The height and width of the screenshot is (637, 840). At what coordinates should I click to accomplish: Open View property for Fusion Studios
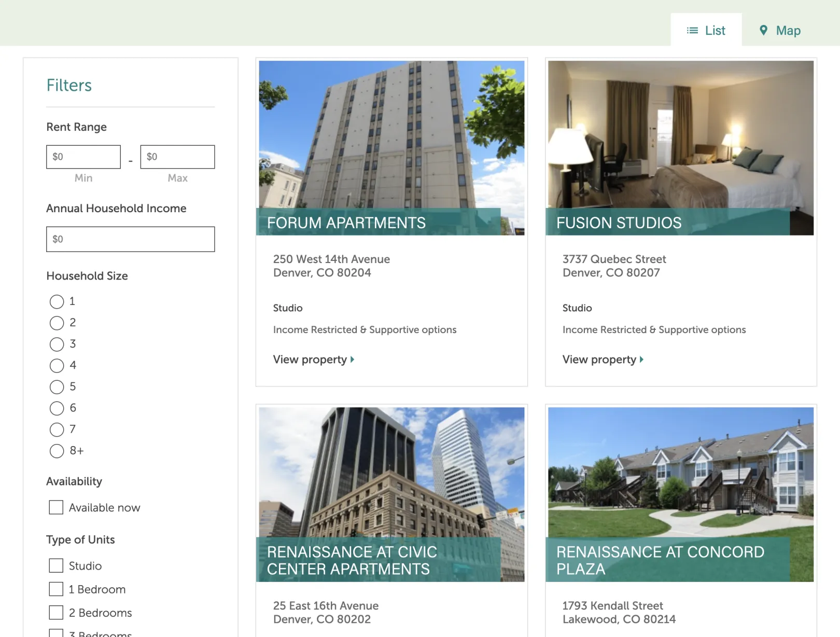point(603,359)
